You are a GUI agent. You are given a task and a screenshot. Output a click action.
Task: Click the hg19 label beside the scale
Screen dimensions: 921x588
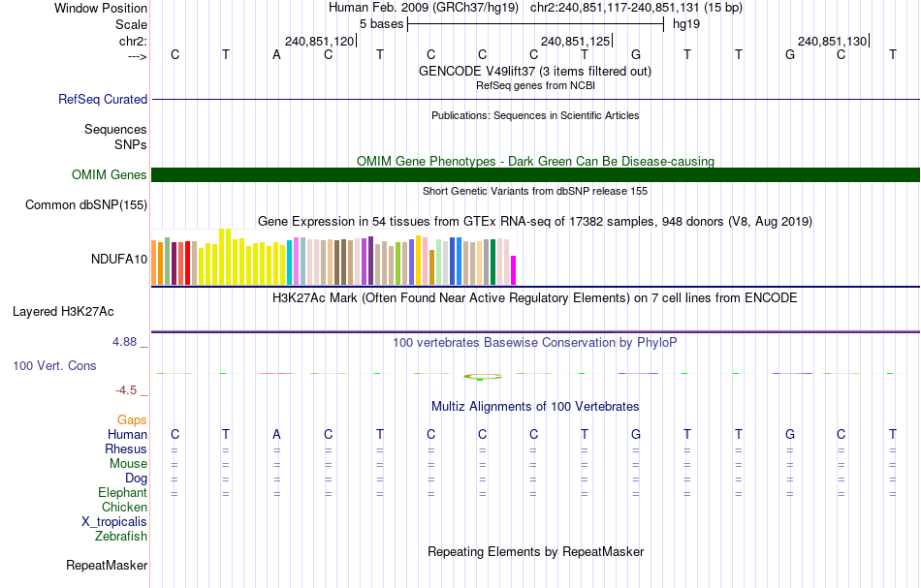pyautogui.click(x=686, y=24)
